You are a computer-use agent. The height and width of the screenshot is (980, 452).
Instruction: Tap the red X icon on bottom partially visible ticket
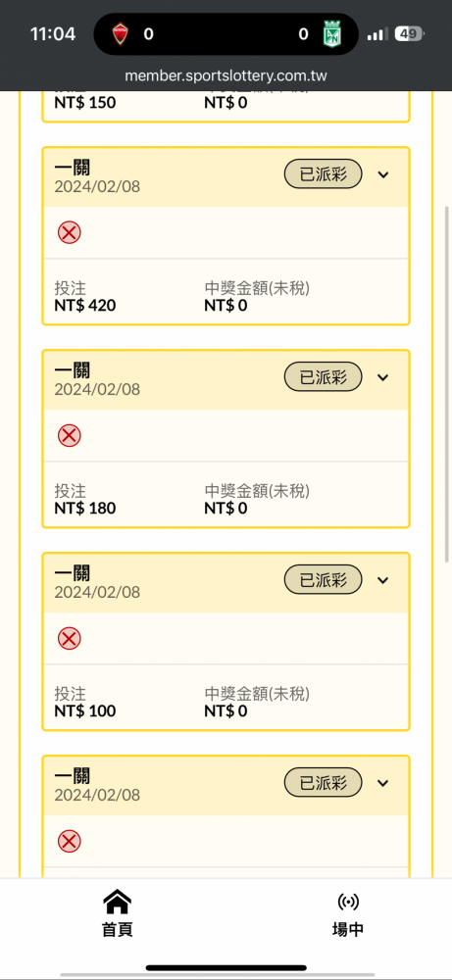(x=70, y=841)
